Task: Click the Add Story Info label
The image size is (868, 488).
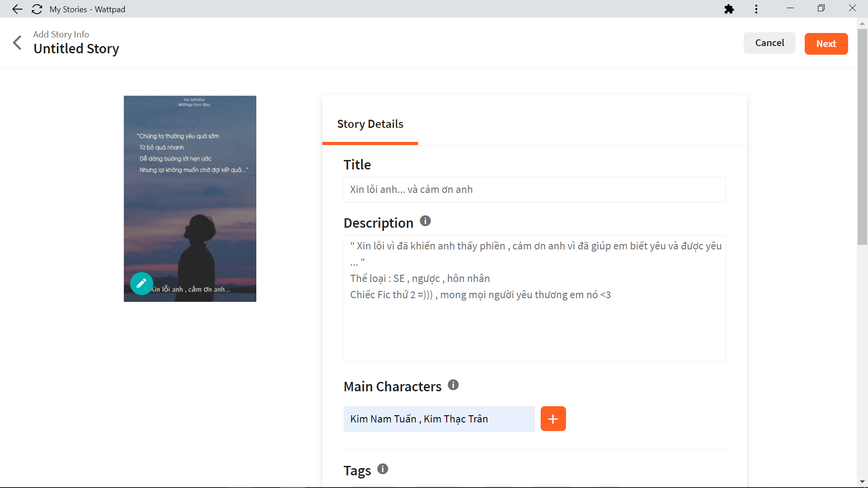Action: pos(61,34)
